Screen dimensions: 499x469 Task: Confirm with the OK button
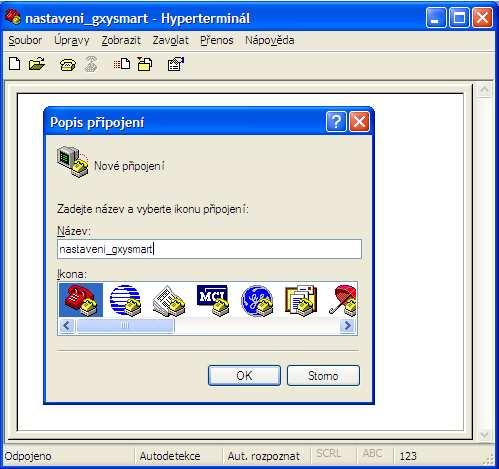coord(244,376)
